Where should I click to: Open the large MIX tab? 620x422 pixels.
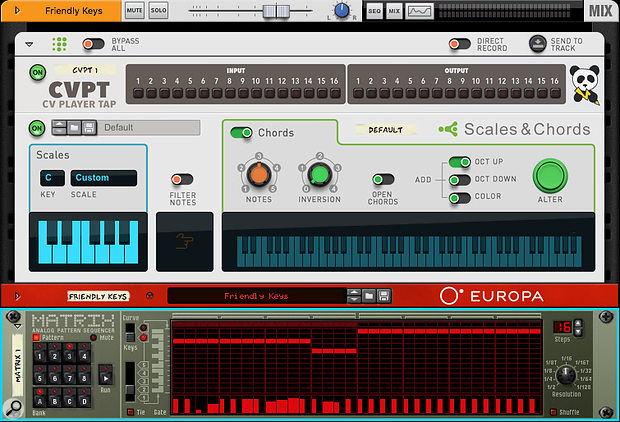click(600, 11)
